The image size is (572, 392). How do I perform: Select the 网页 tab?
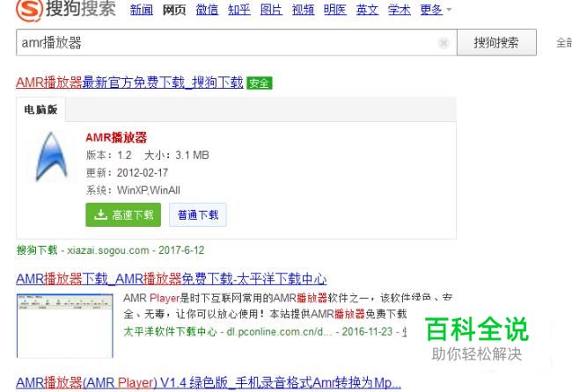[x=174, y=10]
